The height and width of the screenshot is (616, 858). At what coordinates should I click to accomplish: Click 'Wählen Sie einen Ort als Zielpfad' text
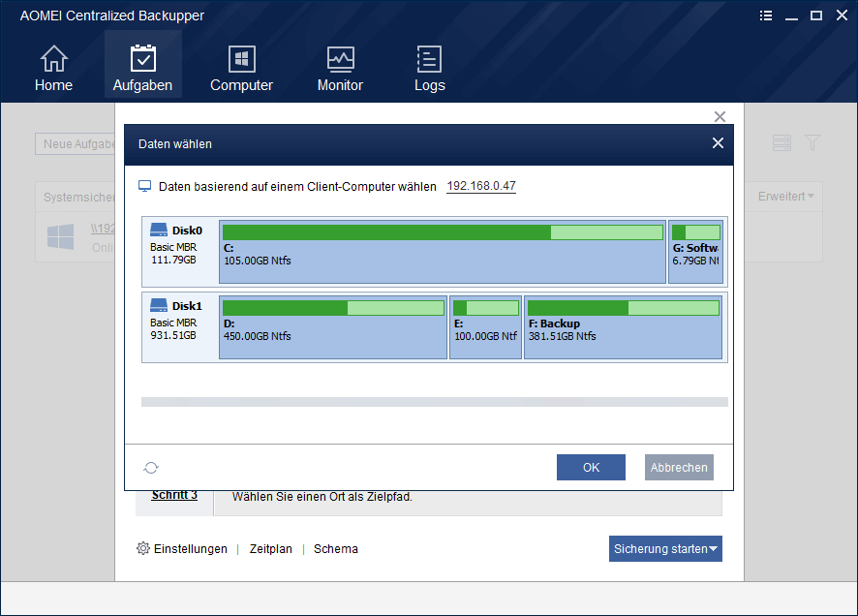coord(322,497)
